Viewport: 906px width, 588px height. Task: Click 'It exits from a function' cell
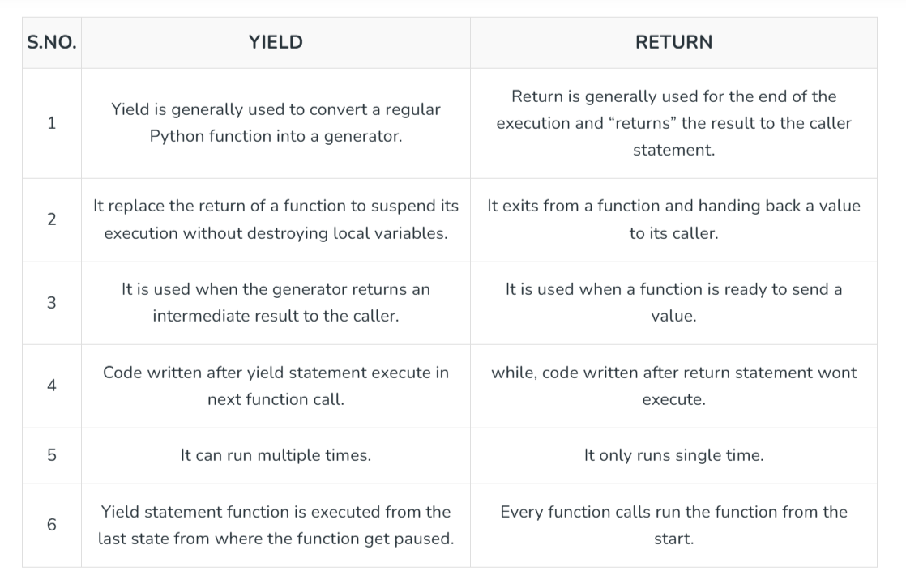pyautogui.click(x=673, y=219)
